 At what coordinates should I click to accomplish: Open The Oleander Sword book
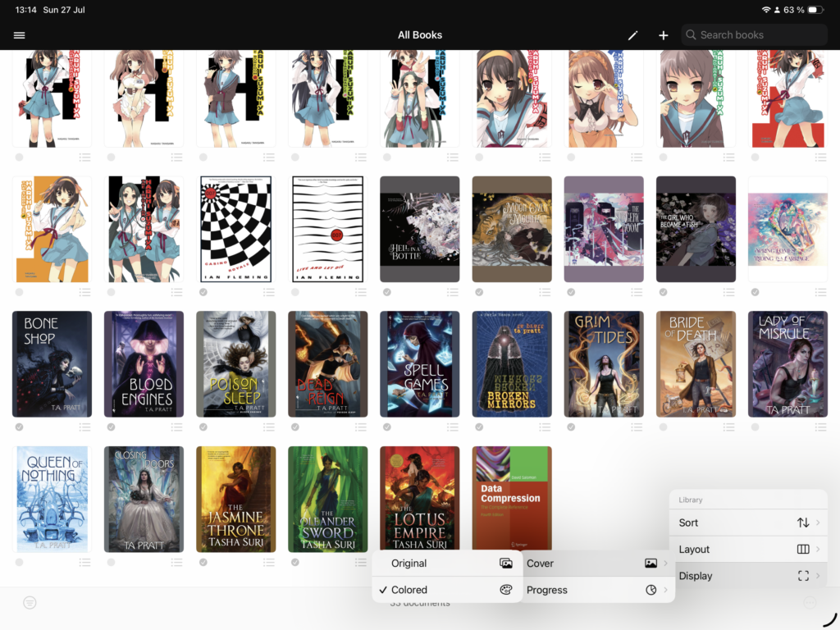[328, 499]
